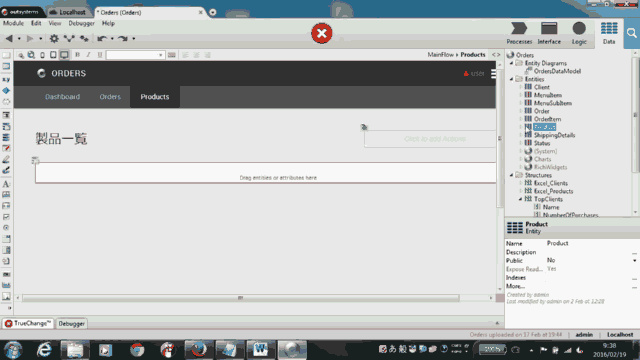The width and height of the screenshot is (640, 360).
Task: Click the Windows Start button
Action: [13, 350]
